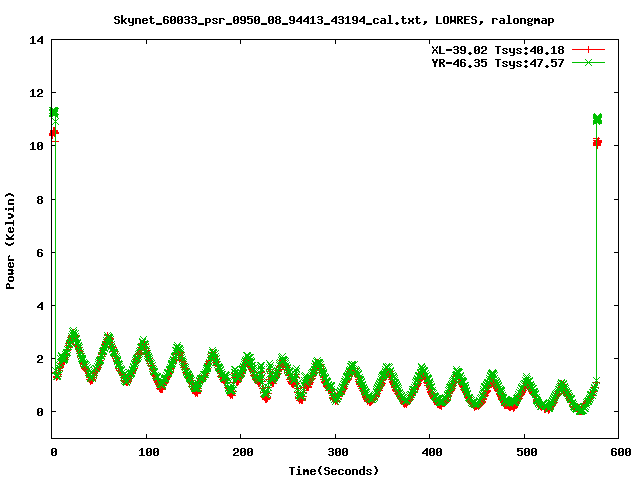
Task: Click the Power (Kelvin) y-axis label
Action: point(10,241)
